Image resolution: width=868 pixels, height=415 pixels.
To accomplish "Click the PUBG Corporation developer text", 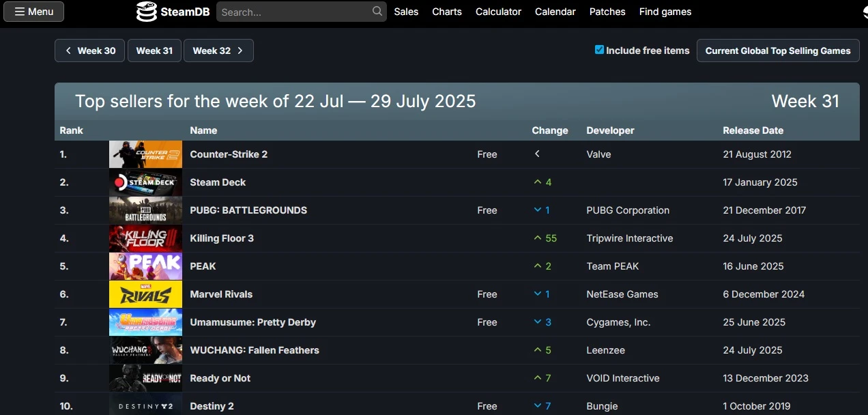I will (628, 210).
